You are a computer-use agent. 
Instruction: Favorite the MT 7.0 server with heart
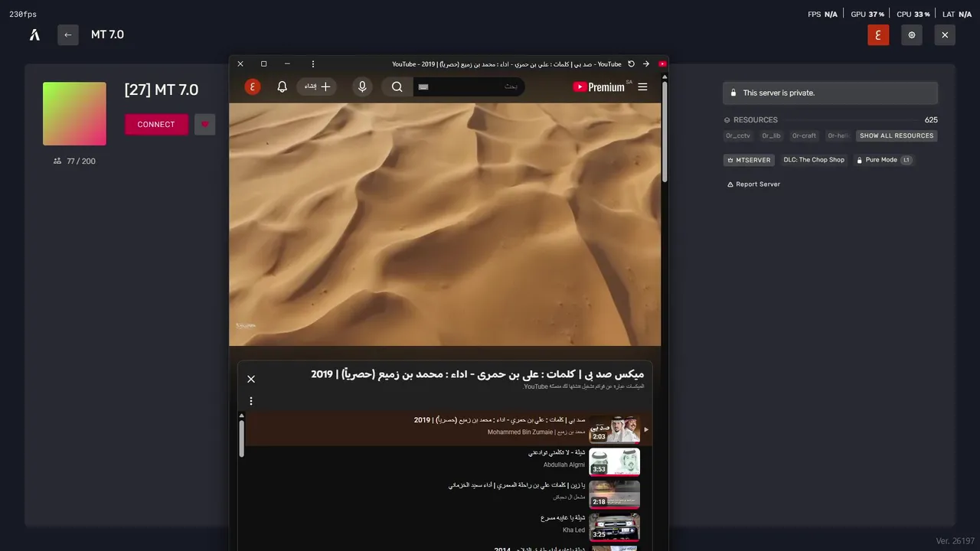[204, 125]
